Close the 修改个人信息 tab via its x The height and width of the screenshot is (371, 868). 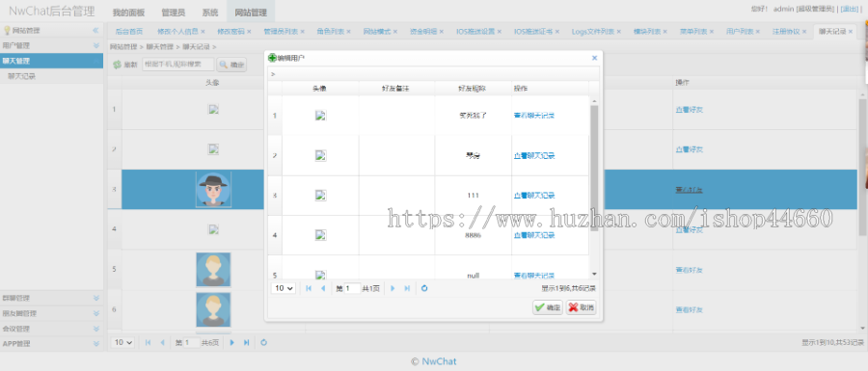point(203,32)
